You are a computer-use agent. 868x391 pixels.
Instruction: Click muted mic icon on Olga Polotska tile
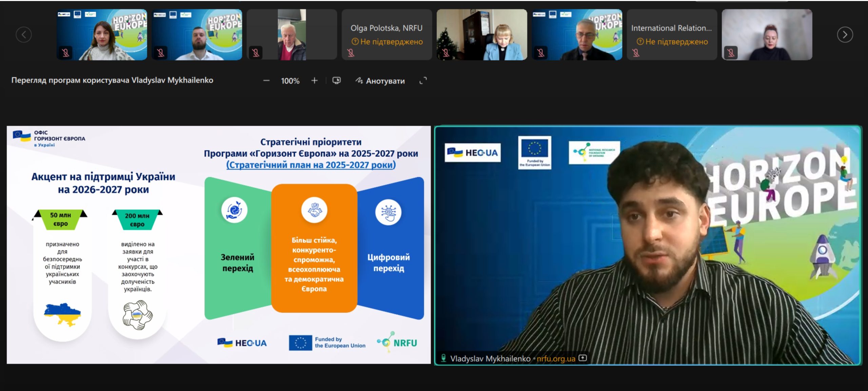point(351,53)
